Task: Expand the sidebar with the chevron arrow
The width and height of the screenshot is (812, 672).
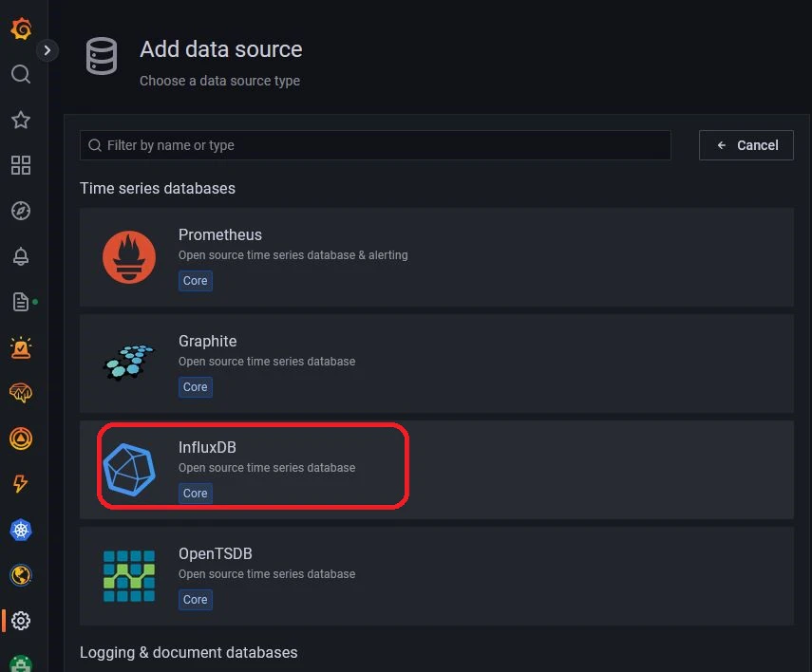Action: [47, 50]
